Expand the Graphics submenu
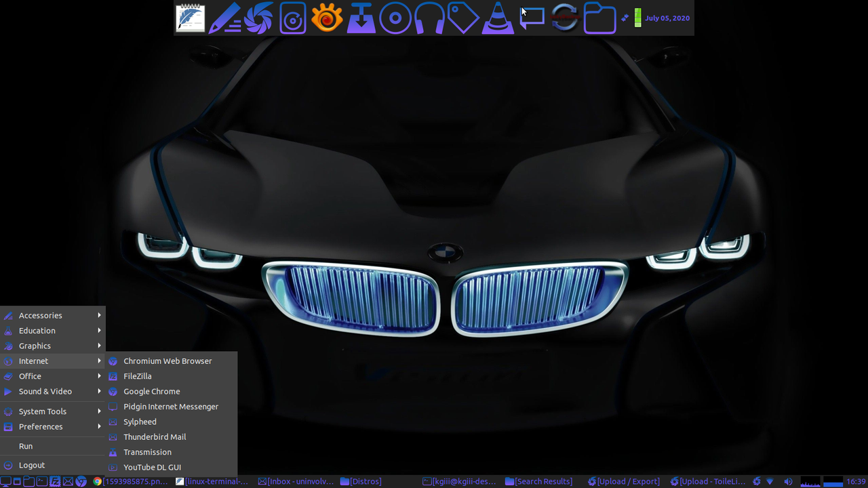868x488 pixels. click(x=53, y=346)
